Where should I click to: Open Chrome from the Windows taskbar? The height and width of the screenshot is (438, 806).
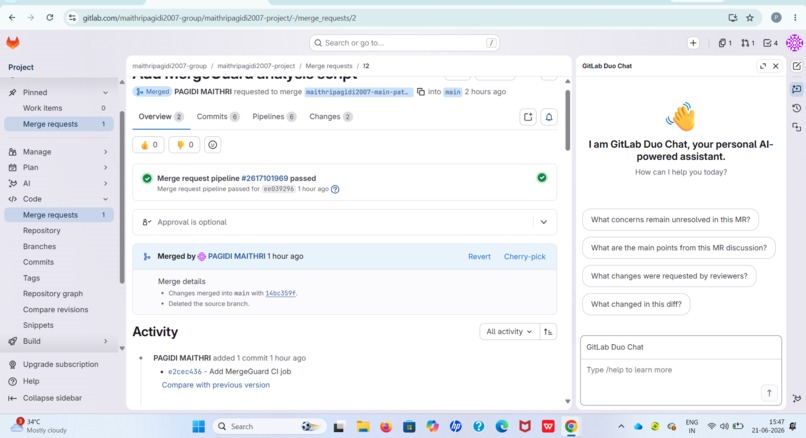pos(571,426)
